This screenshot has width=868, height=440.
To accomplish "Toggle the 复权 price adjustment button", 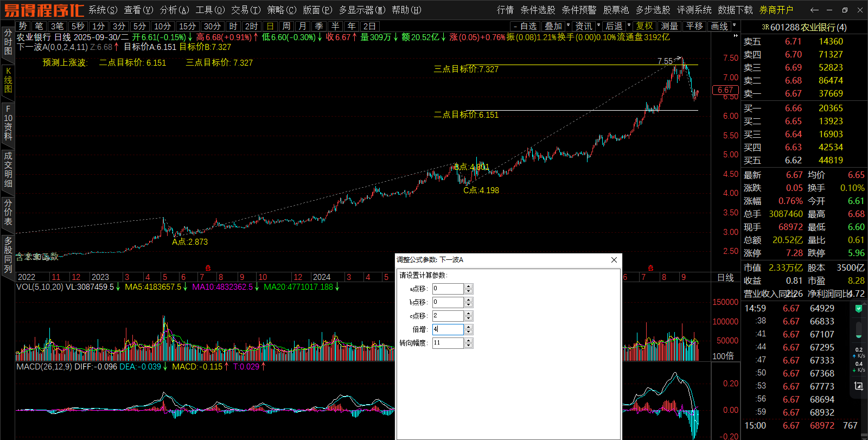I will pyautogui.click(x=644, y=26).
